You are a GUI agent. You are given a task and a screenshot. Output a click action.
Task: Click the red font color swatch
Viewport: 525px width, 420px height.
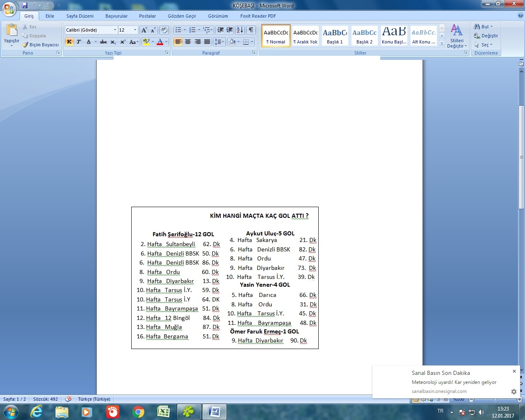point(160,42)
